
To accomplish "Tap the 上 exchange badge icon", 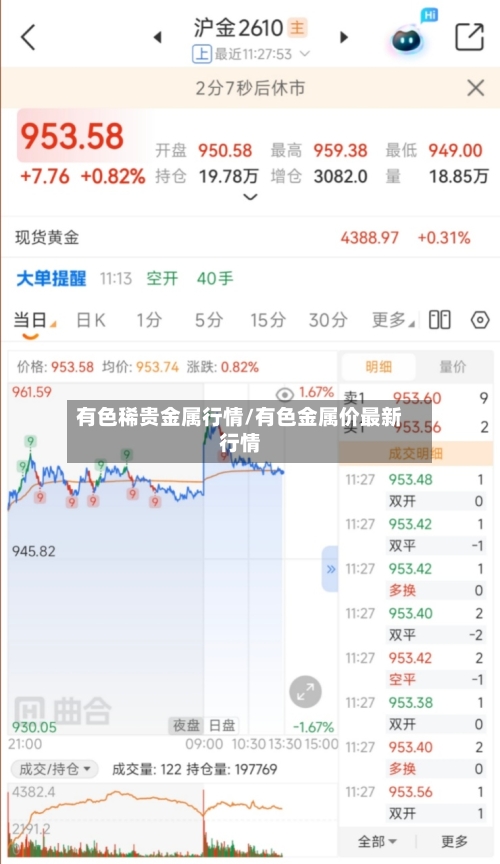I will 202,54.
